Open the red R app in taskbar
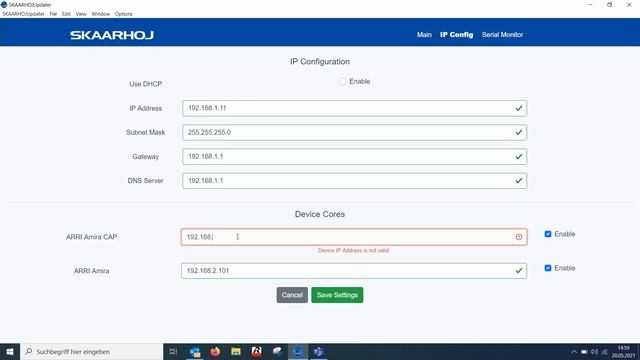 tap(257, 351)
